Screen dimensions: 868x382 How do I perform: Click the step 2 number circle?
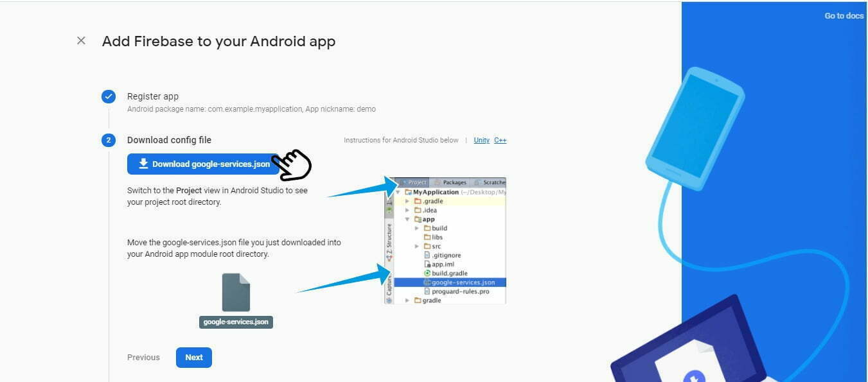[x=109, y=141]
